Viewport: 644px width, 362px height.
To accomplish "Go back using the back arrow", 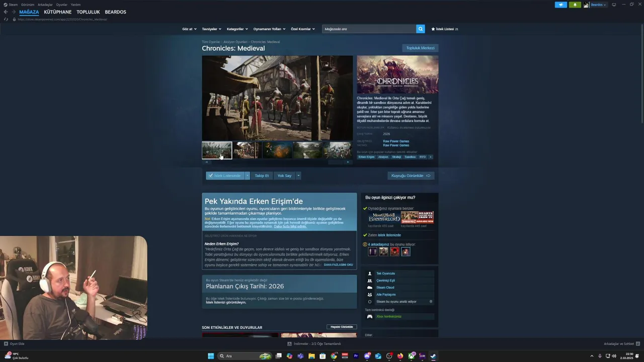I will [x=6, y=12].
